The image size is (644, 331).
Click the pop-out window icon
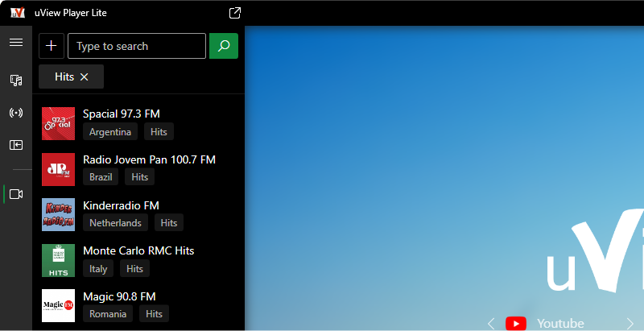235,13
